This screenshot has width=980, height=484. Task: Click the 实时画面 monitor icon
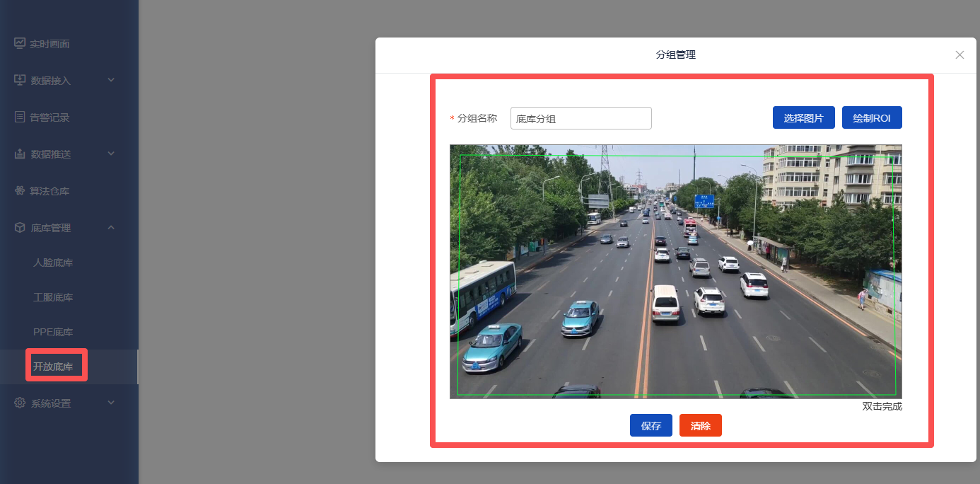coord(20,43)
